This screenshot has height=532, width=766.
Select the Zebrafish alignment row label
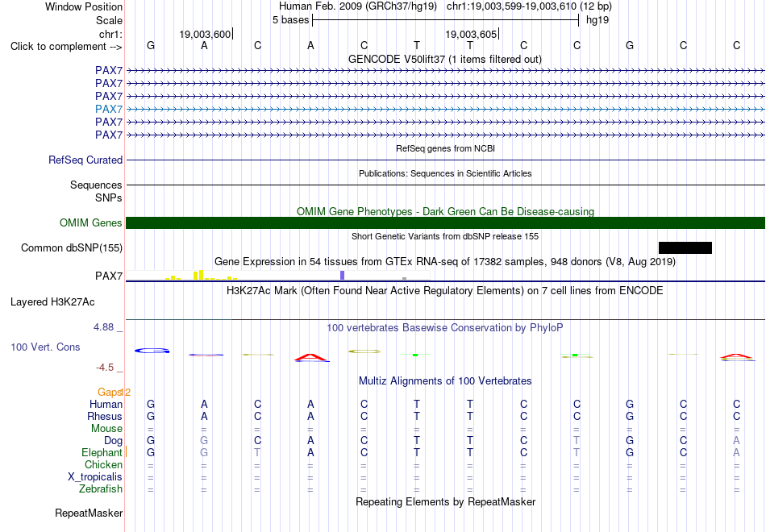[101, 489]
